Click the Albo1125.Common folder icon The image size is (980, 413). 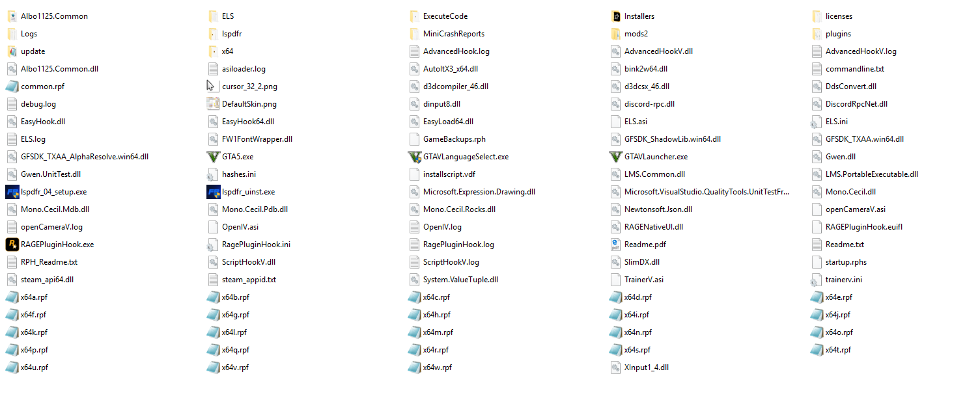(x=12, y=16)
